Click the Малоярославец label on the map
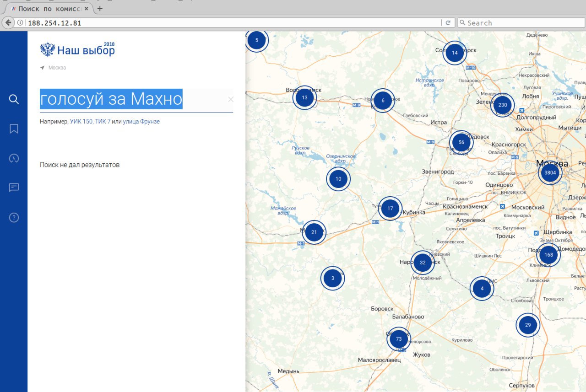The width and height of the screenshot is (586, 392). (379, 360)
